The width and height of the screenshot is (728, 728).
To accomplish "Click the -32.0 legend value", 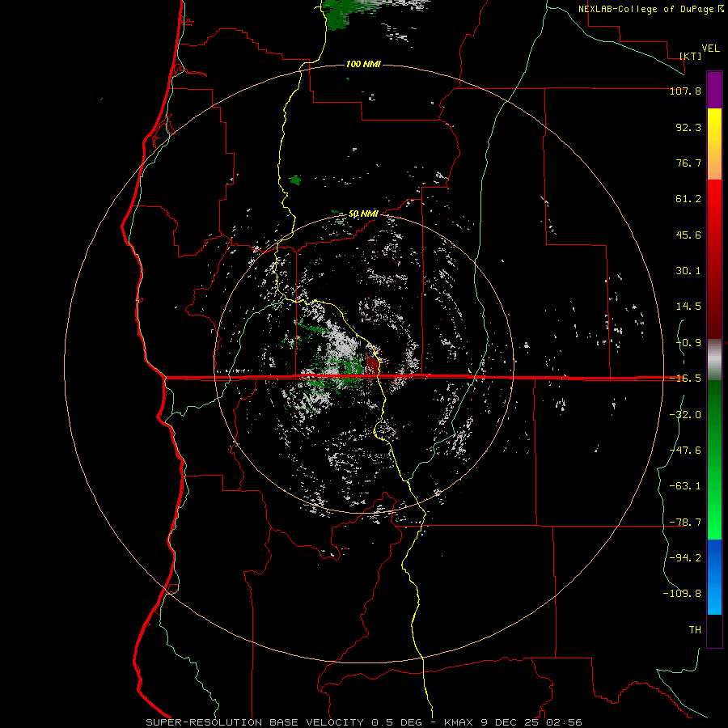I will pos(685,415).
